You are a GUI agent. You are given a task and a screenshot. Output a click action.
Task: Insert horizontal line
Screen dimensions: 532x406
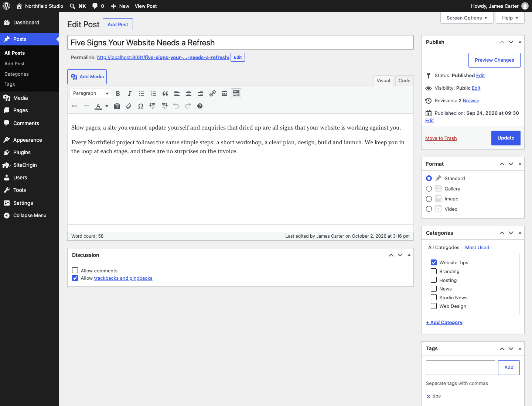tap(86, 106)
